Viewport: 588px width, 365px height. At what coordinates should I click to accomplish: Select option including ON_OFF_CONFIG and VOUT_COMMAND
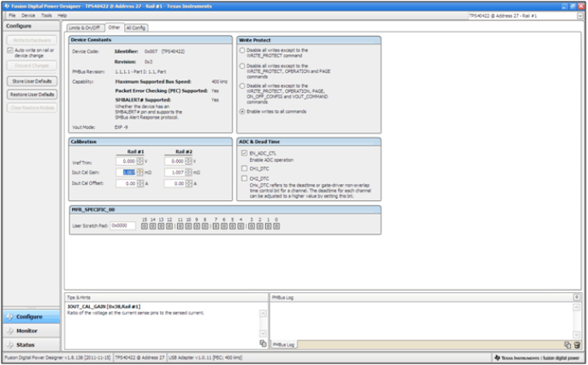click(x=242, y=86)
